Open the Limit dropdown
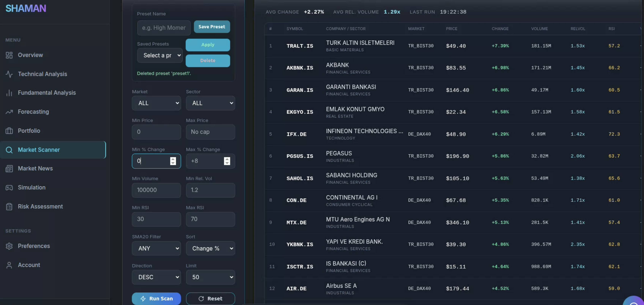 210,277
